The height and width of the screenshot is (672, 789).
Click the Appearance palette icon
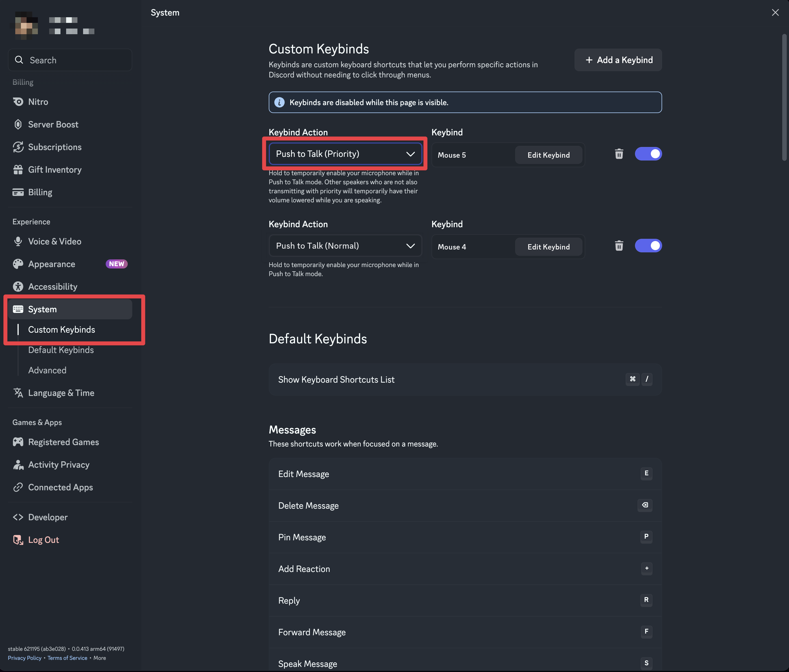tap(18, 264)
